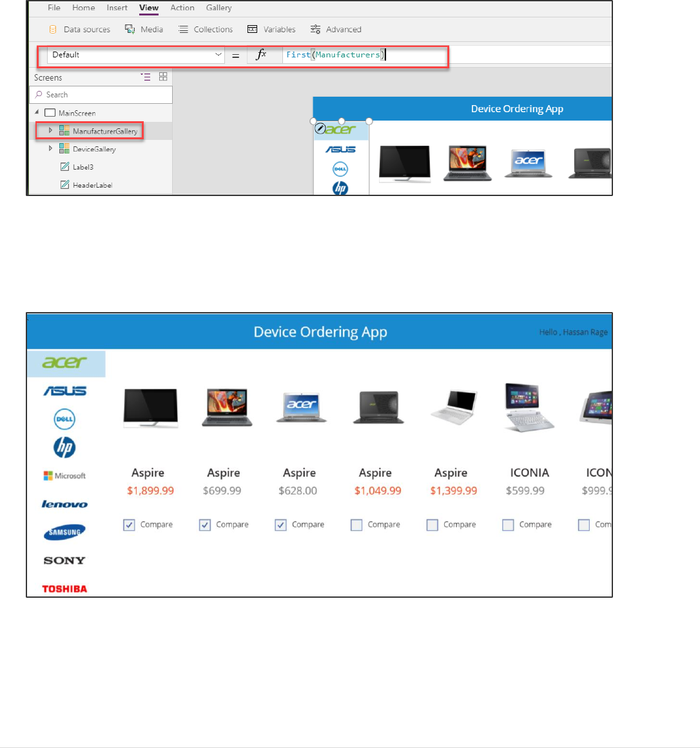Click the Collections list icon

click(183, 30)
